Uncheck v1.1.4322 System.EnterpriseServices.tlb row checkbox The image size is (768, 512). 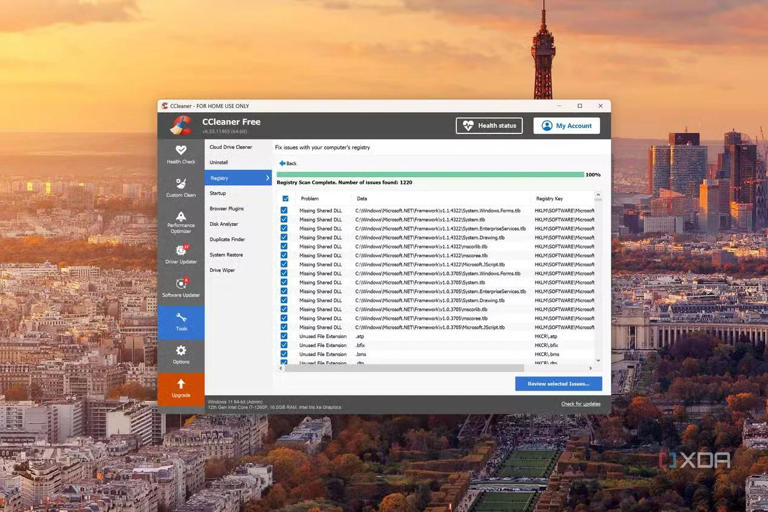coord(284,228)
